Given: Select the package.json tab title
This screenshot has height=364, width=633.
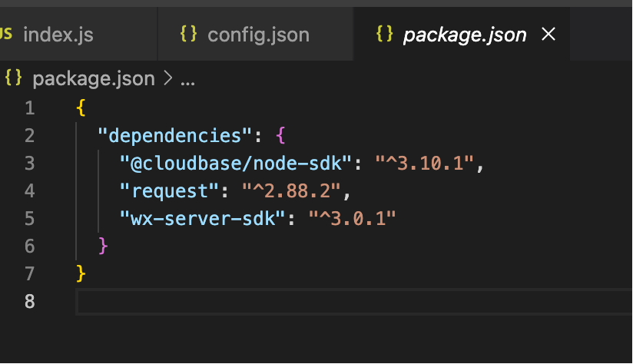Looking at the screenshot, I should 465,35.
